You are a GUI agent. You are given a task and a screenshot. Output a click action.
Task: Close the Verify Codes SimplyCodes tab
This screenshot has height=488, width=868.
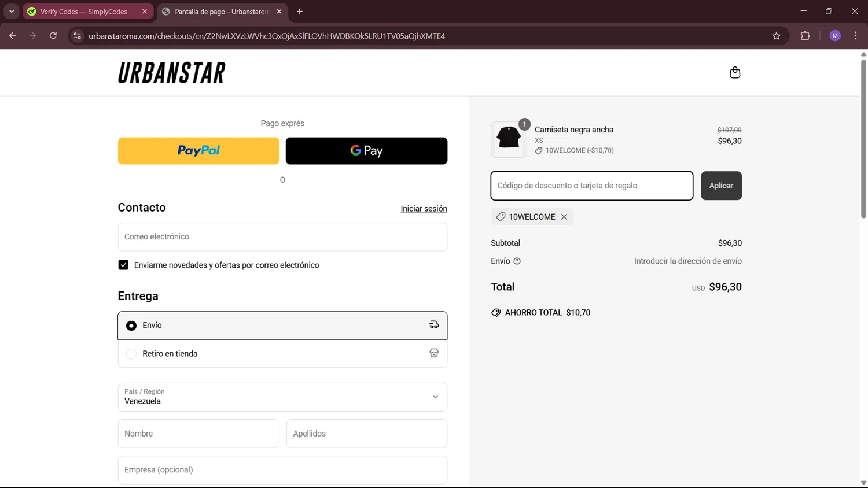pyautogui.click(x=145, y=12)
